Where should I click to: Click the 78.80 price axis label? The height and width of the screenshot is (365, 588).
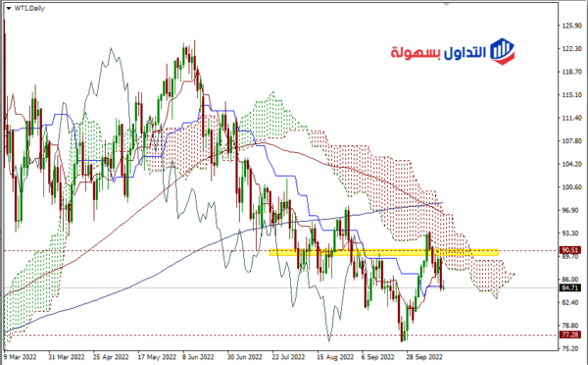pos(570,326)
